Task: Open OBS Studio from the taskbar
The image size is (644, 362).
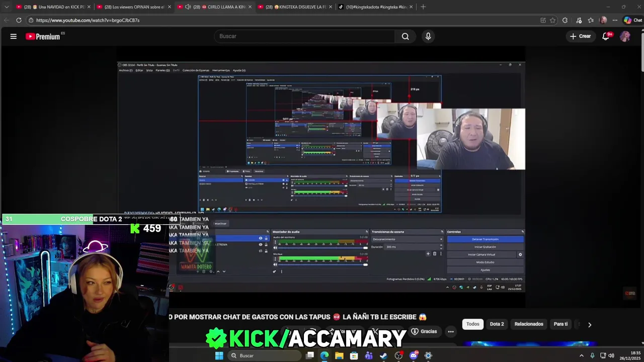Action: (398, 355)
